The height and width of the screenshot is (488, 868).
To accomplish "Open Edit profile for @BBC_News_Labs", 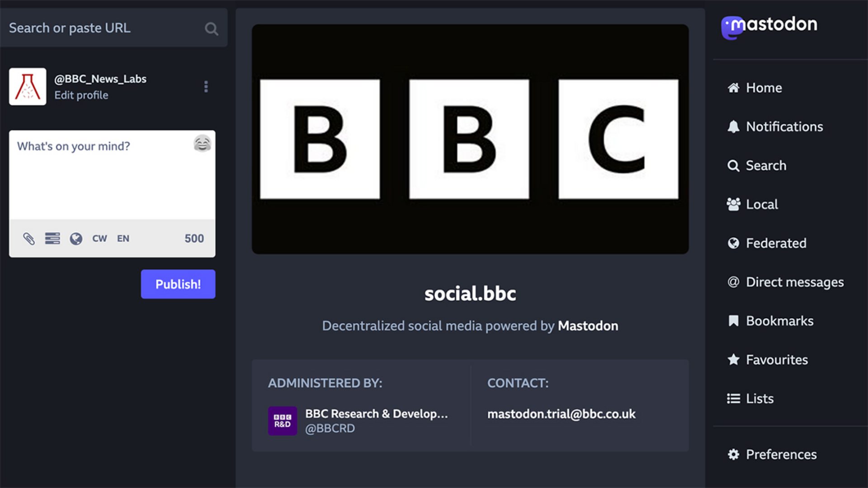I will pos(81,95).
